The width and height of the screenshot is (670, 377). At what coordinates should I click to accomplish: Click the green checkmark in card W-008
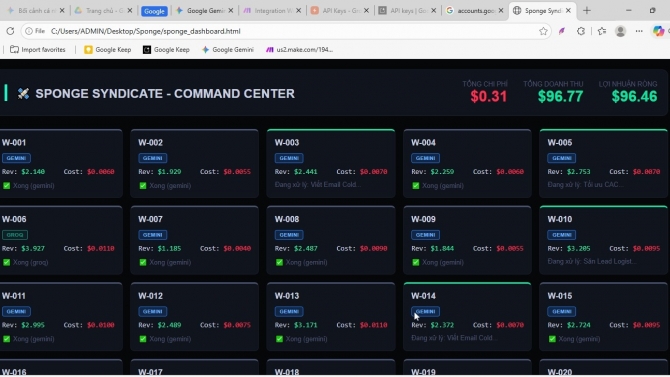279,262
